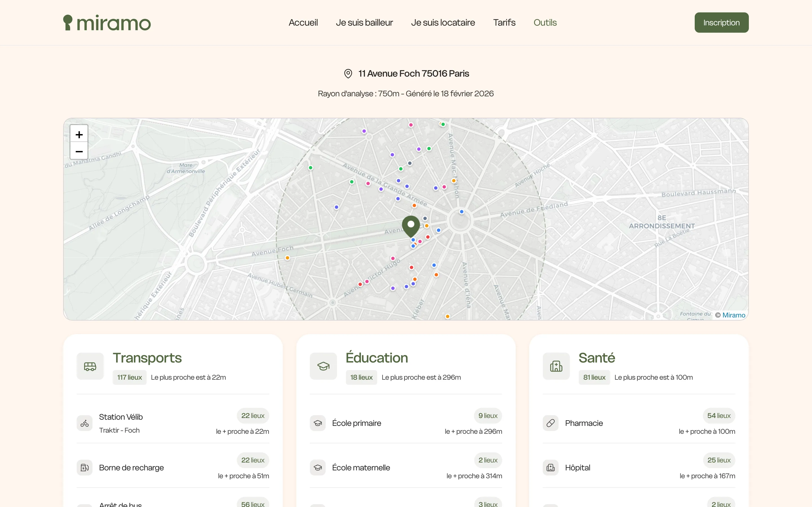
Task: Click the location pin icon next to the address
Action: click(348, 74)
